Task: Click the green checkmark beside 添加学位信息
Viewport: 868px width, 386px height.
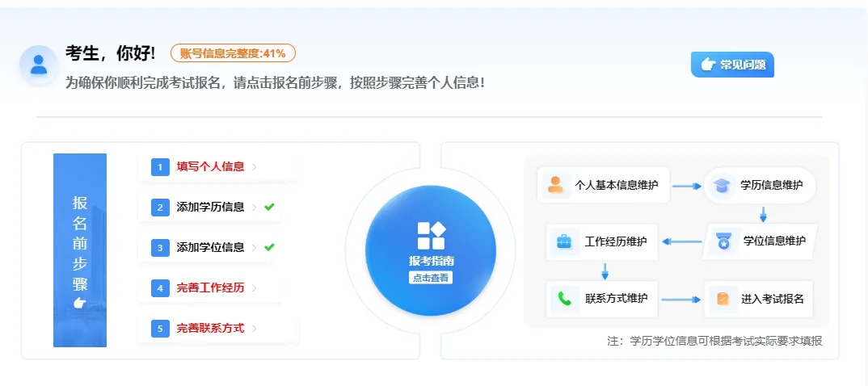Action: coord(269,247)
